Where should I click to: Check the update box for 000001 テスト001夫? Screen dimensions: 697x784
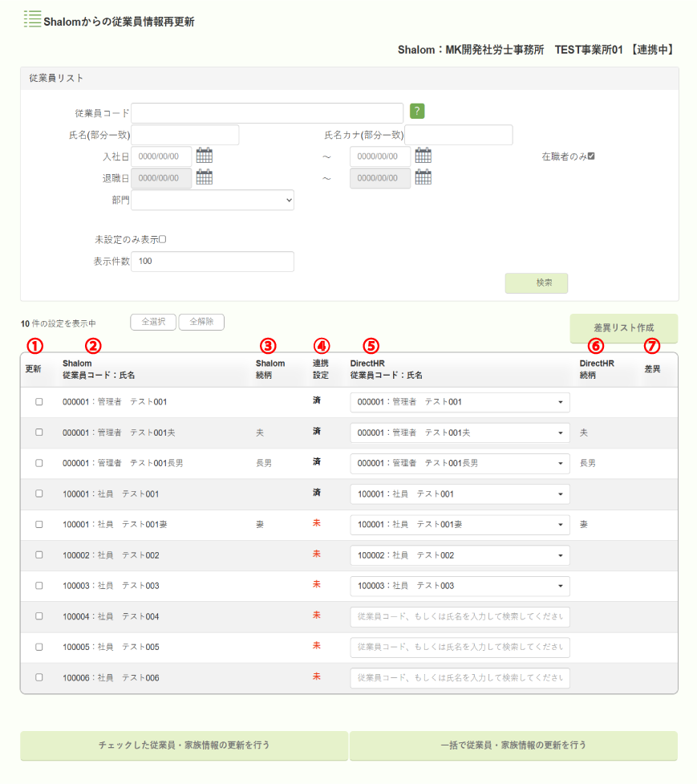(39, 433)
